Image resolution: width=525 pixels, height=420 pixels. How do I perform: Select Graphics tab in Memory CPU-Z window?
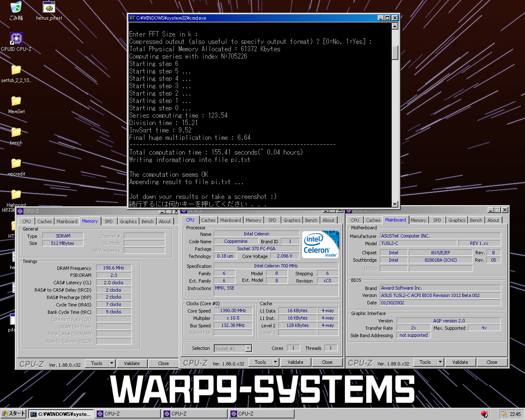128,221
